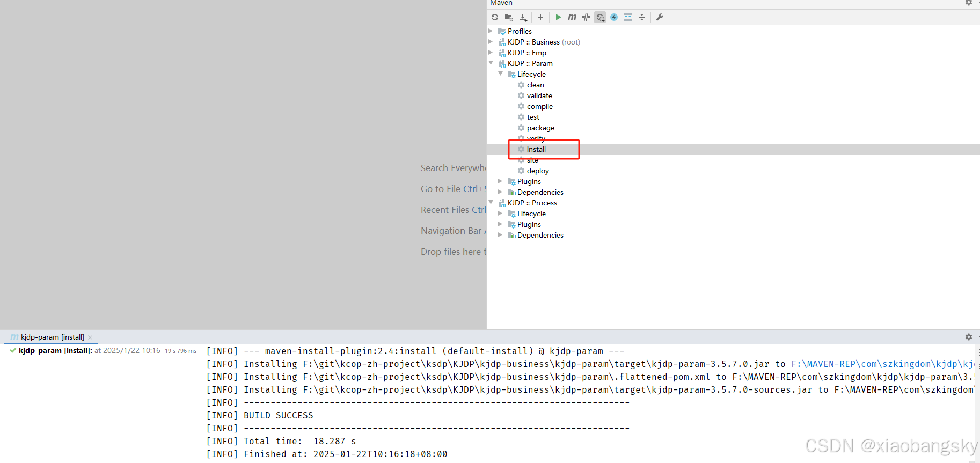Expand the KJDP :: Emp module
The image size is (980, 463).
(x=491, y=53)
